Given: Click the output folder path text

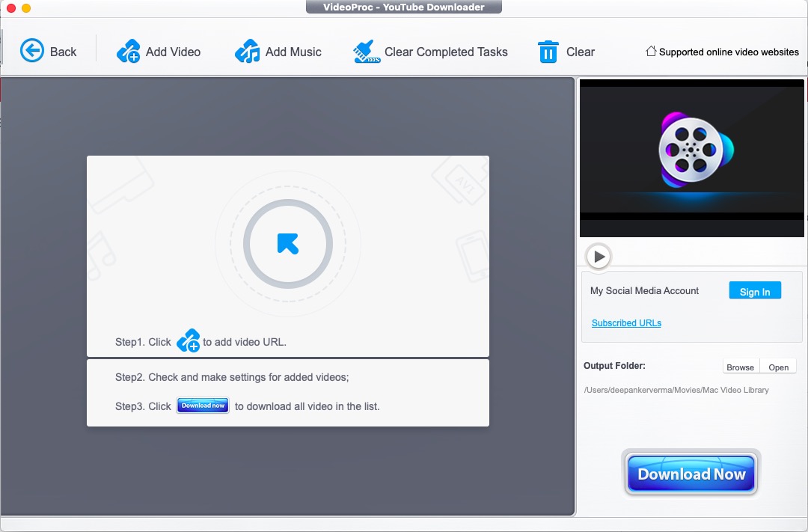Looking at the screenshot, I should [676, 390].
